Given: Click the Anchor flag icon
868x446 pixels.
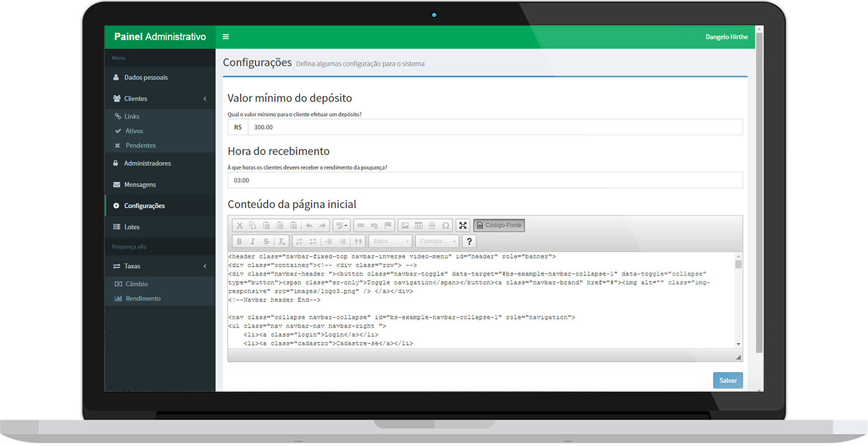Looking at the screenshot, I should [388, 225].
